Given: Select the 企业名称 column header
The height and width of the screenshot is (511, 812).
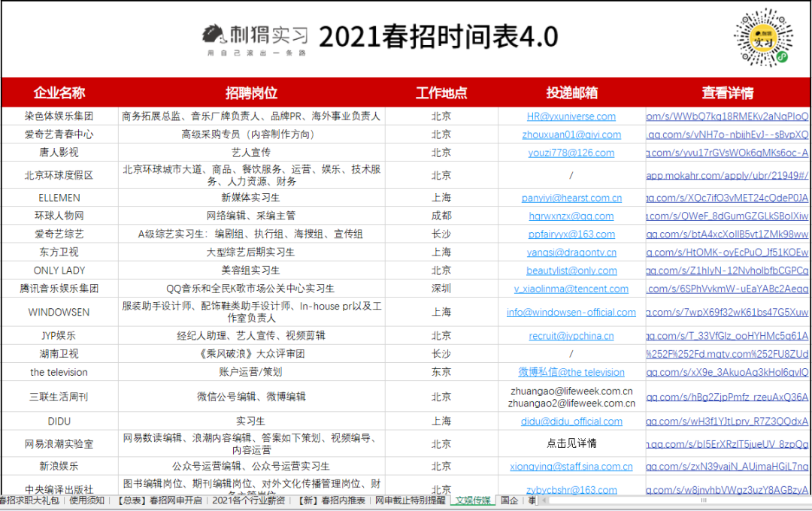Looking at the screenshot, I should point(59,92).
